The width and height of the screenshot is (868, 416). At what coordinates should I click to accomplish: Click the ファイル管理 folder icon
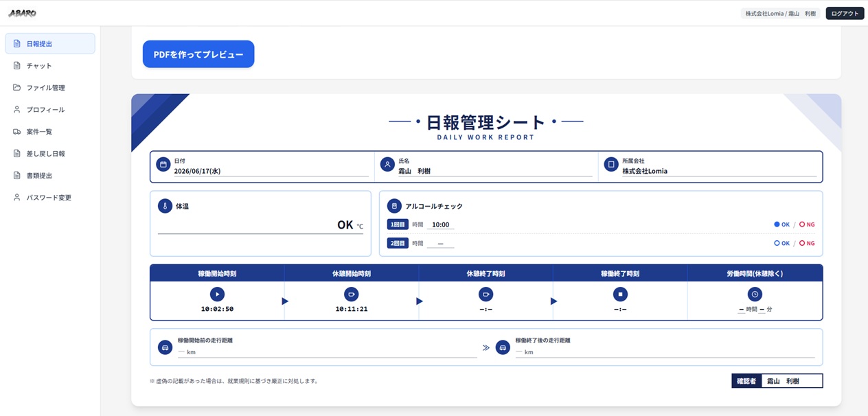coord(17,87)
